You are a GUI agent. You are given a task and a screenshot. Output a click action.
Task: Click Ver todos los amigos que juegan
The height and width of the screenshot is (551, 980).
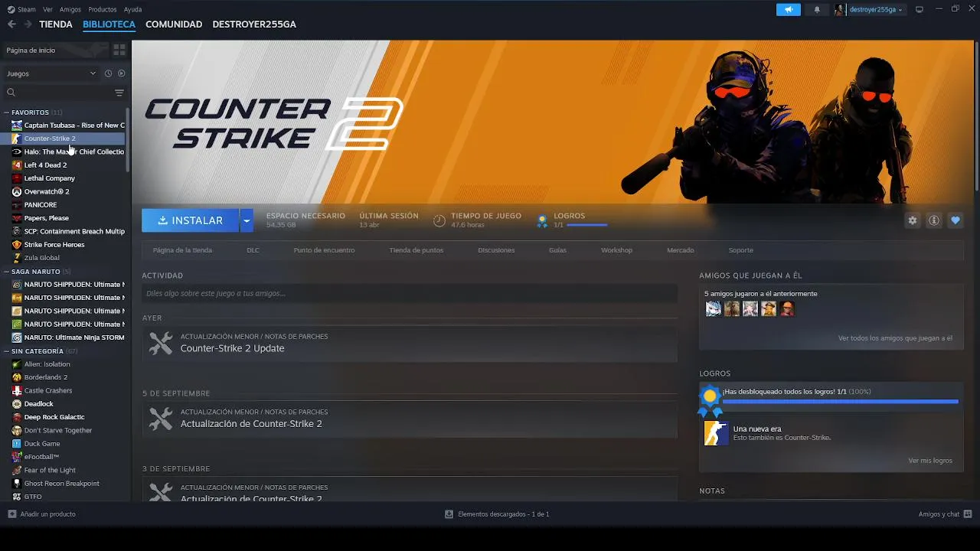[x=895, y=338]
